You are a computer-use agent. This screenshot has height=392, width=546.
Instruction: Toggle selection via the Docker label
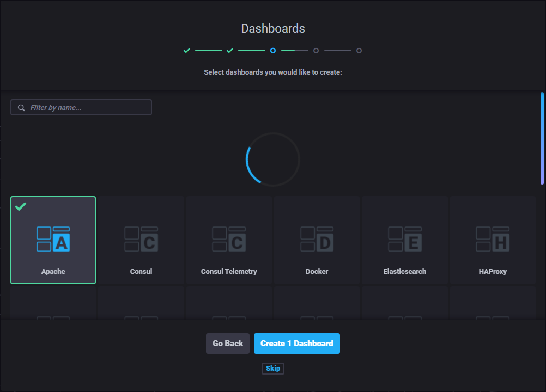click(317, 272)
